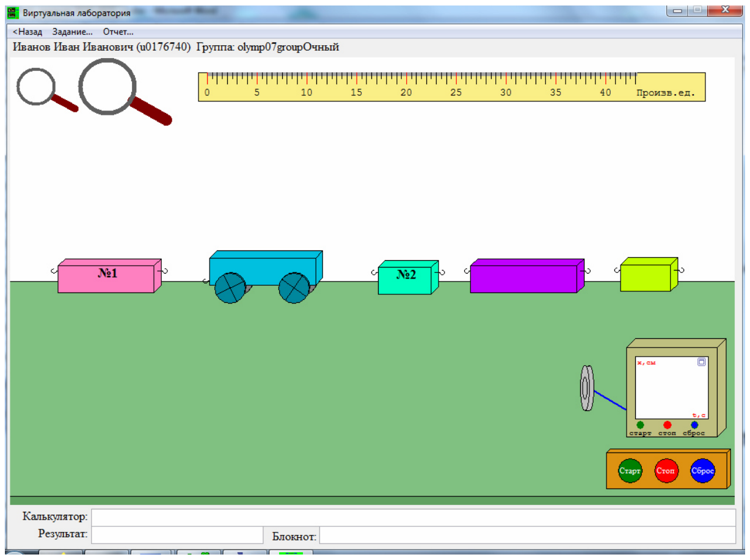Open the Задание... menu
This screenshot has height=560, width=750.
click(x=73, y=32)
